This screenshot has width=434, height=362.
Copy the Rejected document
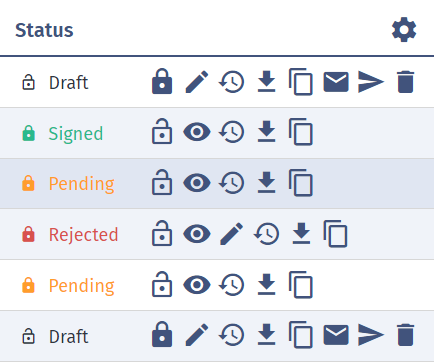[335, 234]
